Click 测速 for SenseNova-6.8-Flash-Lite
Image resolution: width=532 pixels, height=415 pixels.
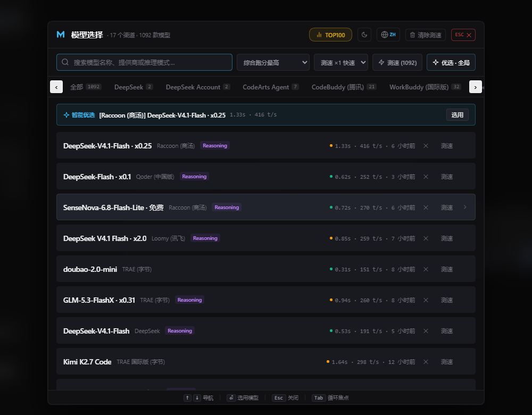coord(446,207)
